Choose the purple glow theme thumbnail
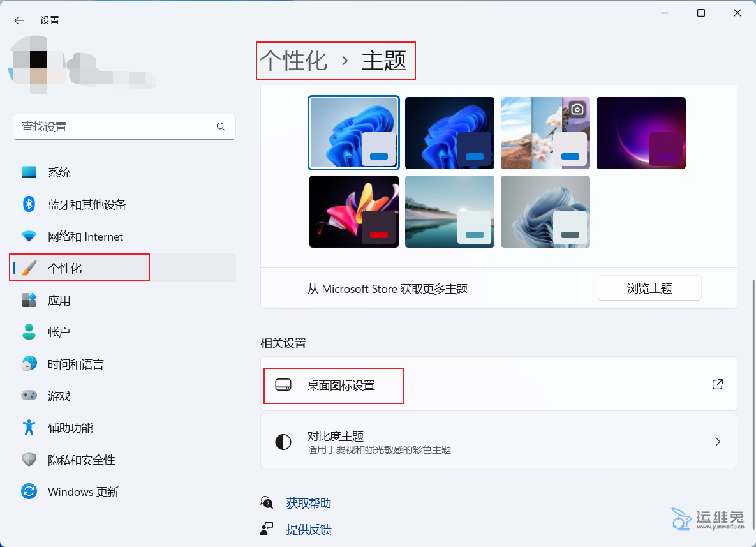 [641, 133]
